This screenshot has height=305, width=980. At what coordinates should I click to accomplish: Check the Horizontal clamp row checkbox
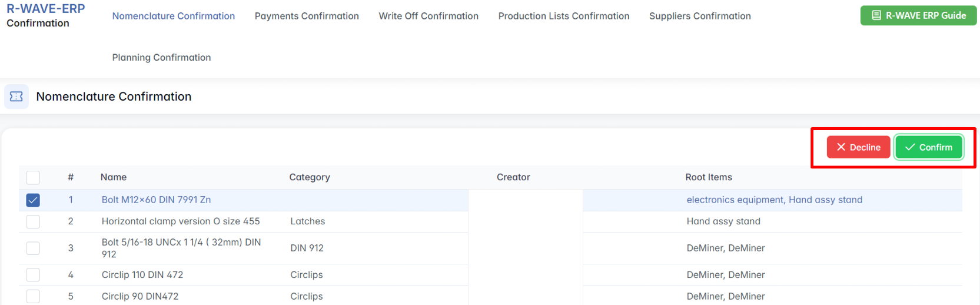[33, 221]
